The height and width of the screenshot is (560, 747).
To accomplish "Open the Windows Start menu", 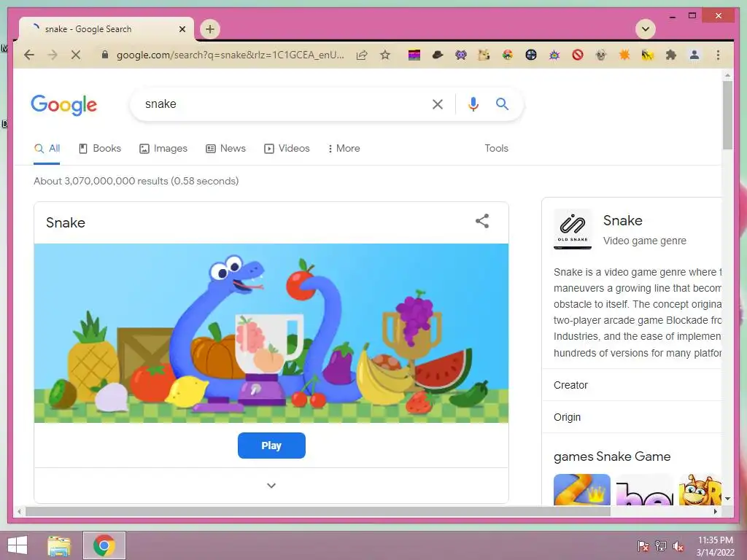I will tap(18, 545).
